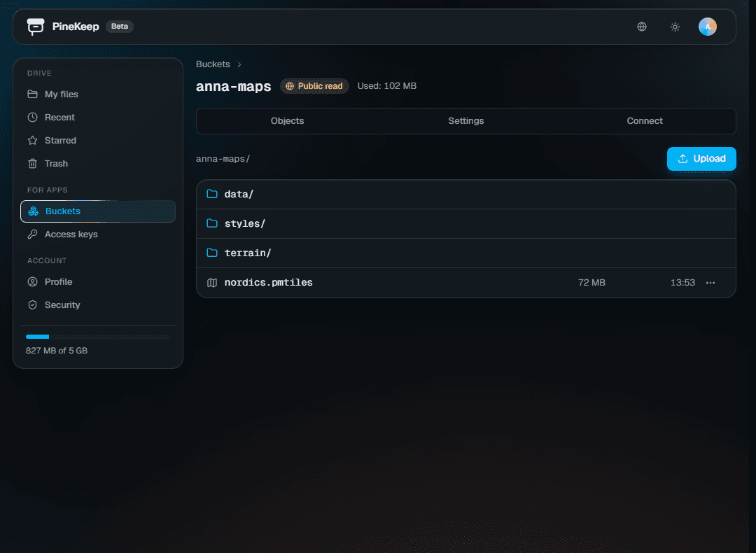
Task: Switch to the Connect tab
Action: (x=645, y=121)
